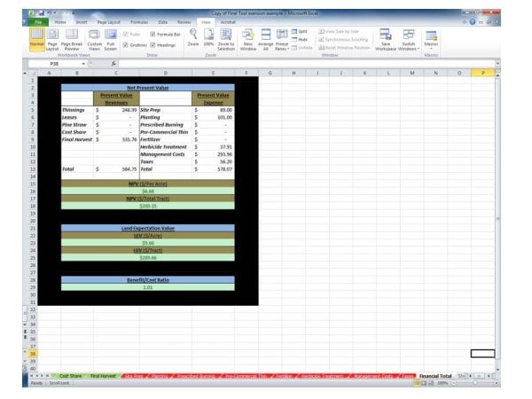This screenshot has width=532, height=399.
Task: Select the Cost Share sheet tab
Action: tap(70, 376)
